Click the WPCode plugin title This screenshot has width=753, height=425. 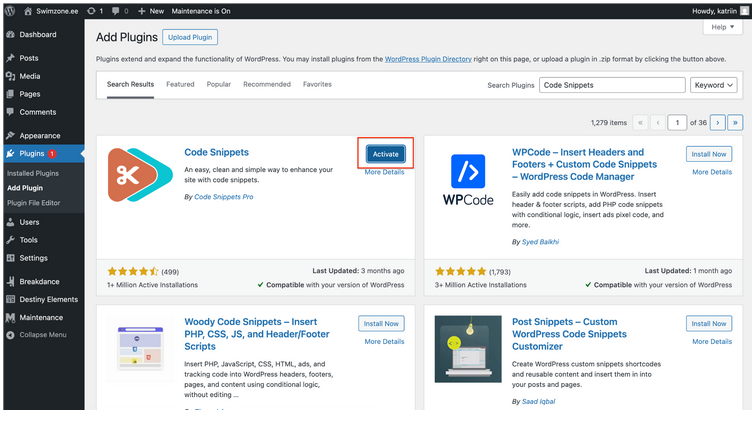tap(584, 164)
